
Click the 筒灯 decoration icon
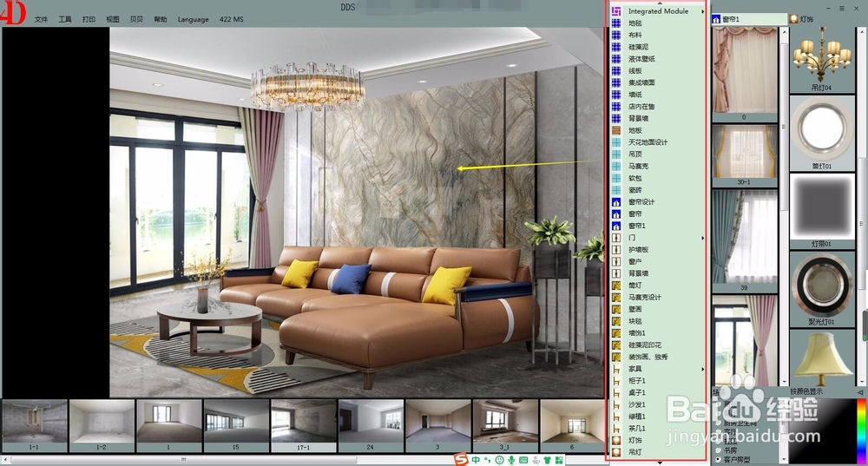point(616,286)
